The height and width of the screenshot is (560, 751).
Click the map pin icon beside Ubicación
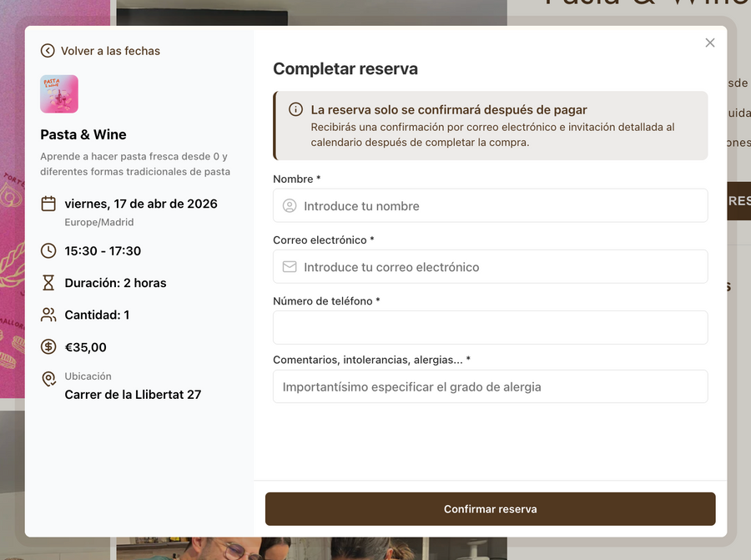coord(48,379)
